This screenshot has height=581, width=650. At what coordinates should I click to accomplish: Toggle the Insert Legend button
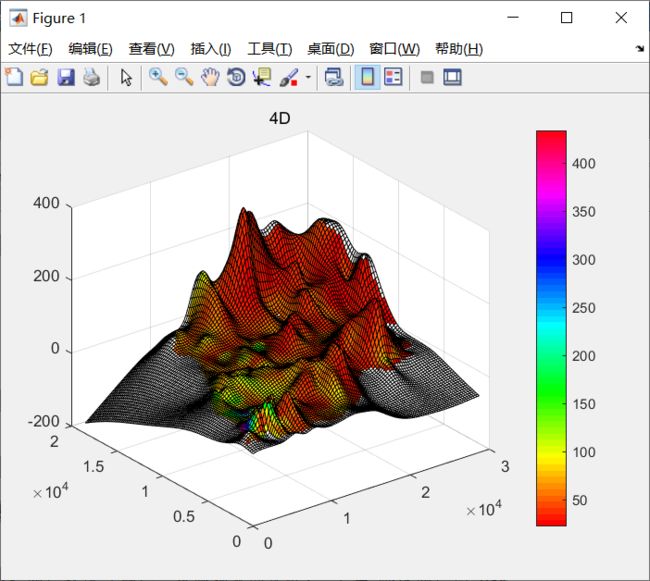[x=393, y=77]
